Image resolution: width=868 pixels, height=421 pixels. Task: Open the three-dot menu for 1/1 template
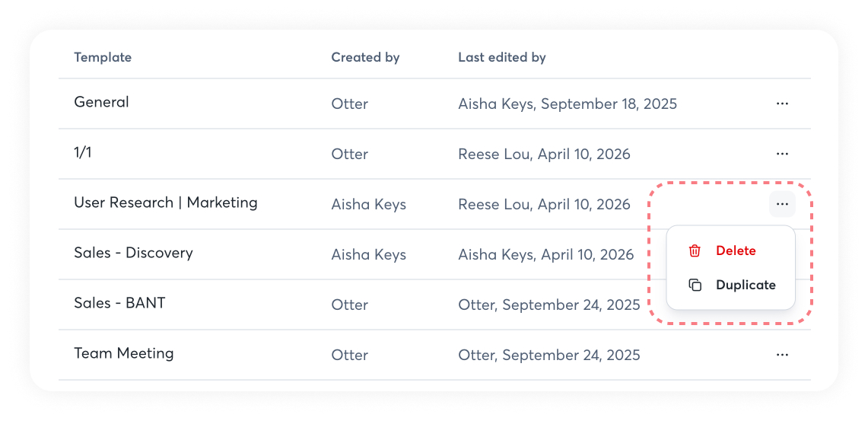(782, 154)
